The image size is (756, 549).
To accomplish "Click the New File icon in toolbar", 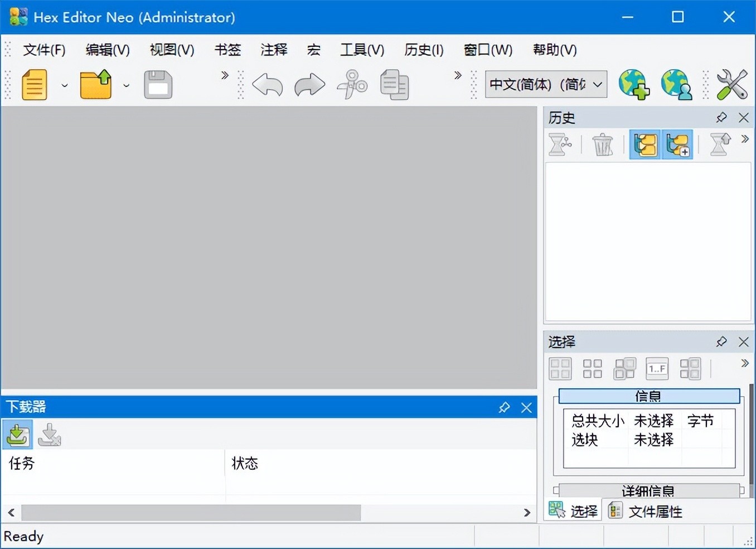I will 34,85.
